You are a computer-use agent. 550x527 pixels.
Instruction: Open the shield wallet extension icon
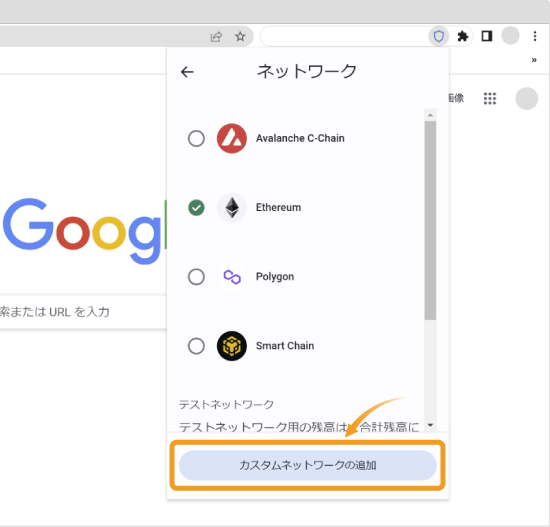(438, 36)
